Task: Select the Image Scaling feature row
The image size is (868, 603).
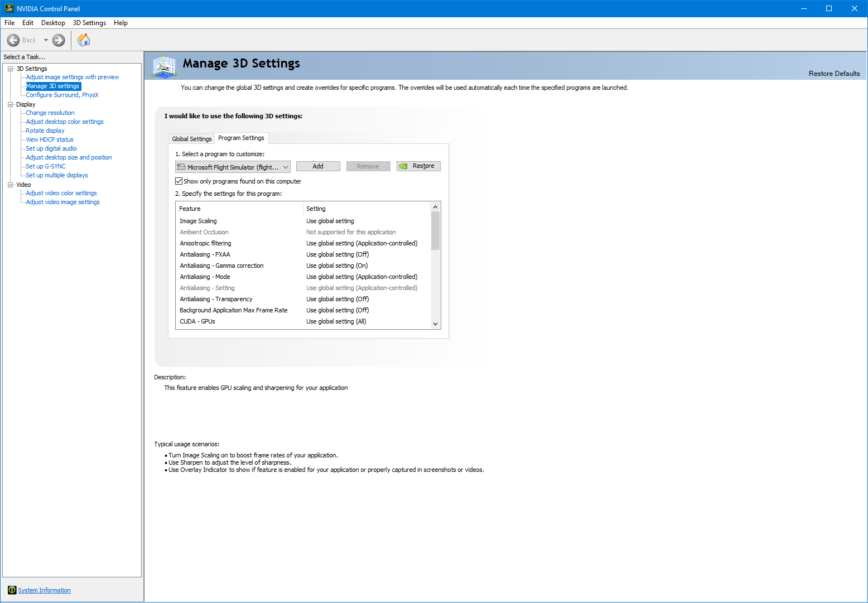Action: coord(198,221)
